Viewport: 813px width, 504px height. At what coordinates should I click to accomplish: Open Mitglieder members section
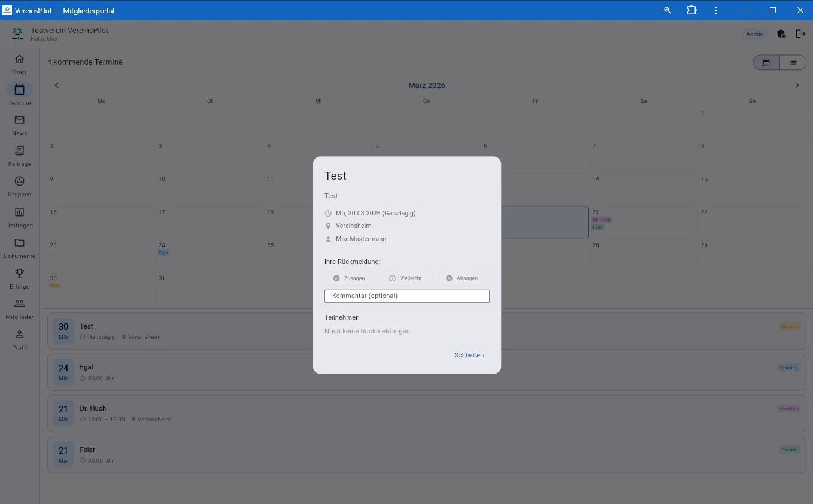(x=19, y=308)
